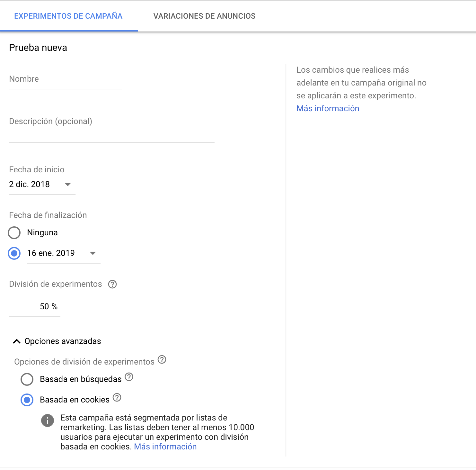Select Ninguna as end date
This screenshot has width=476, height=470.
14,233
